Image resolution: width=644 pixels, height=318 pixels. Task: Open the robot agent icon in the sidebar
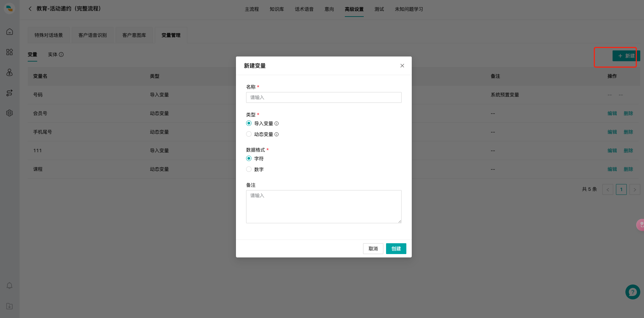9,72
